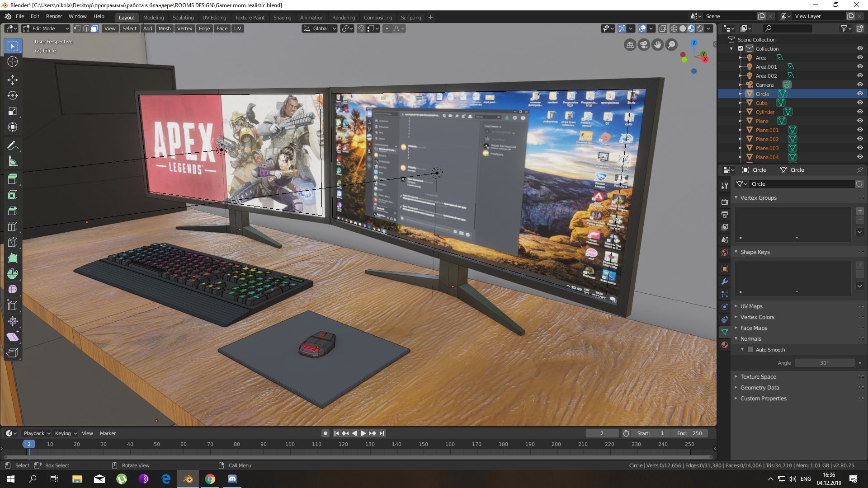
Task: Toggle camera view in viewport
Action: [644, 45]
